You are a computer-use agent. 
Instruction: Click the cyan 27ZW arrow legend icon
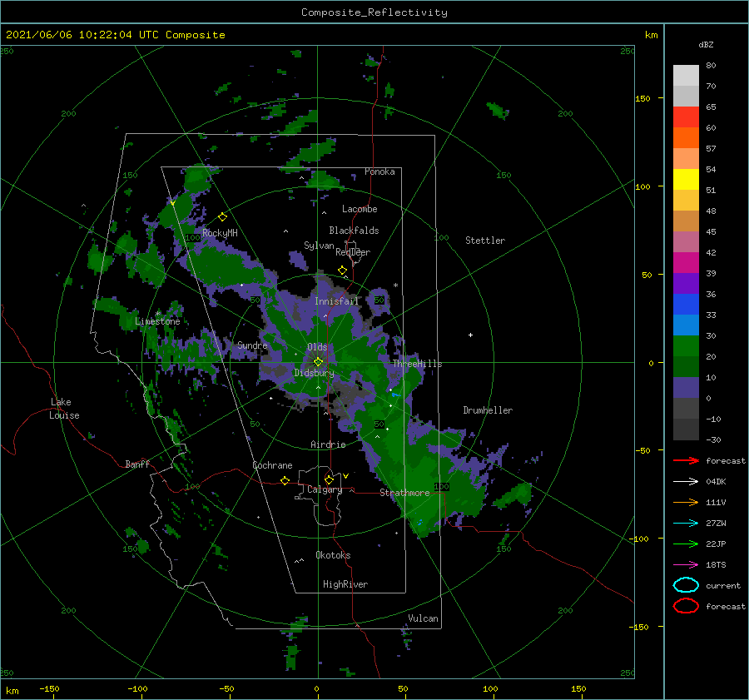tap(686, 524)
